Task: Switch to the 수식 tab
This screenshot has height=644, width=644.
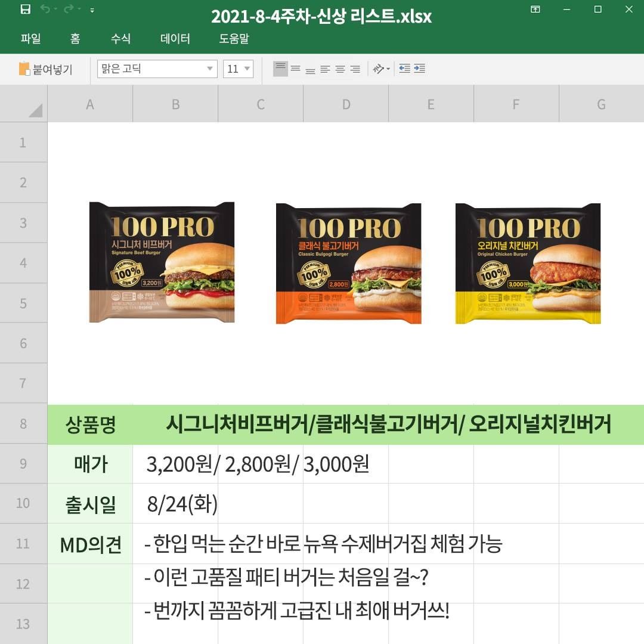Action: (120, 38)
